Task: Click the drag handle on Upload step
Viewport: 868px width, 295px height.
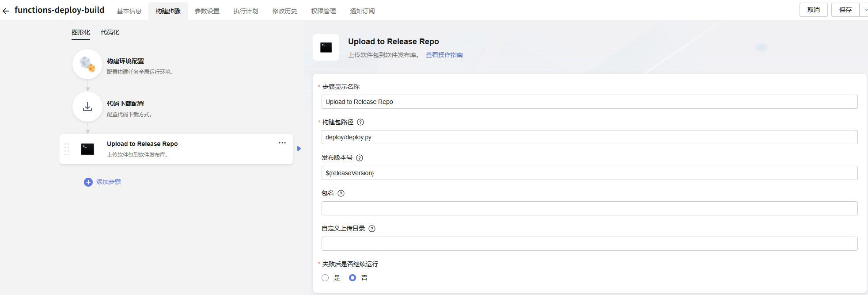Action: 67,149
